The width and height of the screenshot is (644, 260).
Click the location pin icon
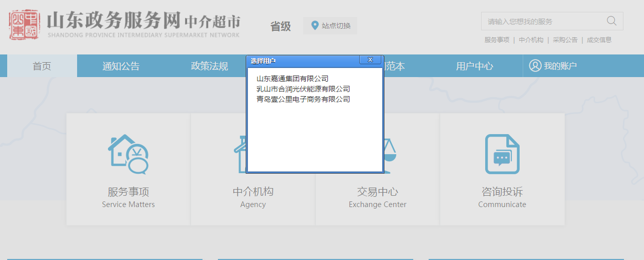(315, 25)
